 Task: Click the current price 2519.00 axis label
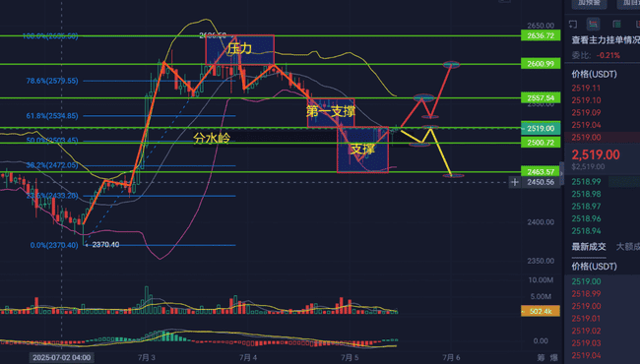point(541,129)
